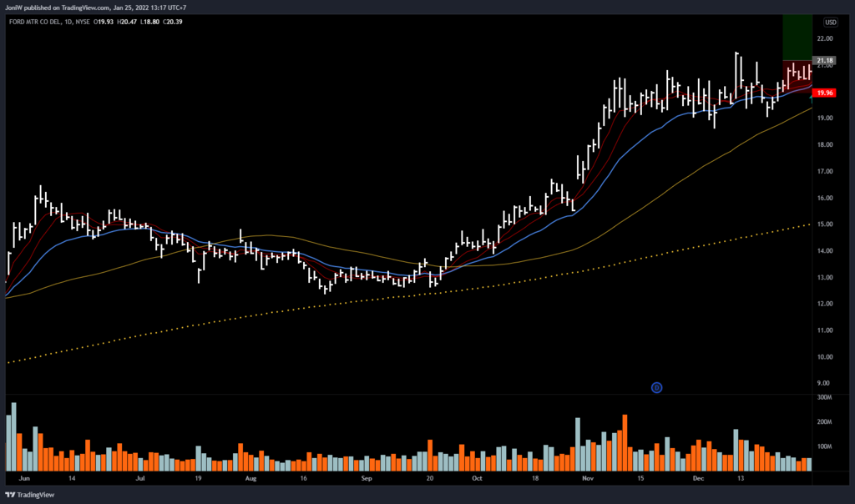Image resolution: width=855 pixels, height=504 pixels.
Task: Click the blue dividend D marker
Action: [x=656, y=387]
